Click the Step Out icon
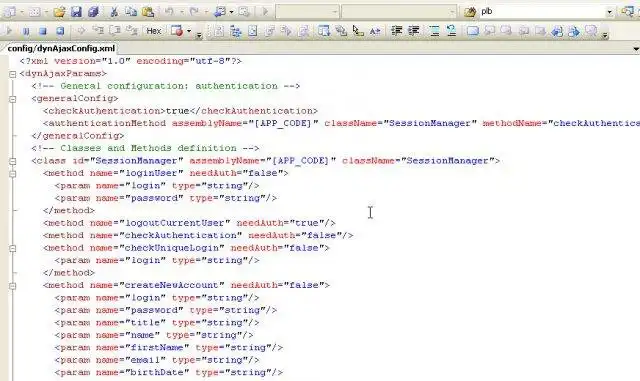The width and height of the screenshot is (640, 381). tap(132, 31)
